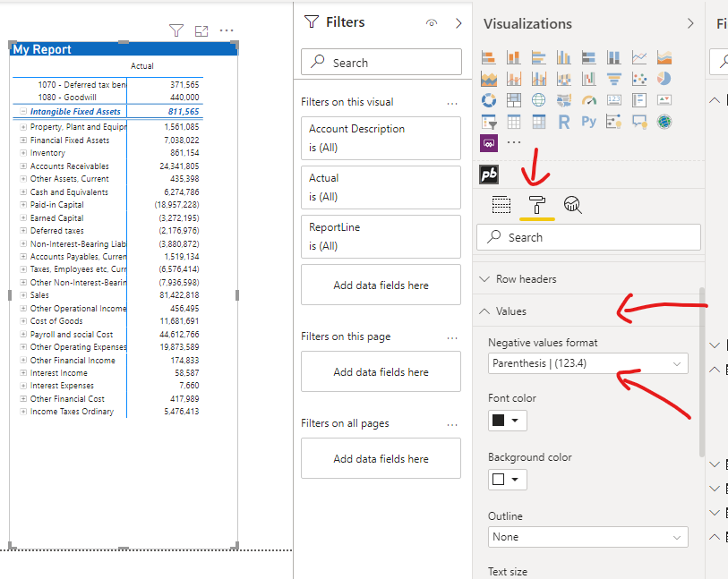This screenshot has width=728, height=579.
Task: Select the Slicer visualization icon
Action: coord(488,123)
